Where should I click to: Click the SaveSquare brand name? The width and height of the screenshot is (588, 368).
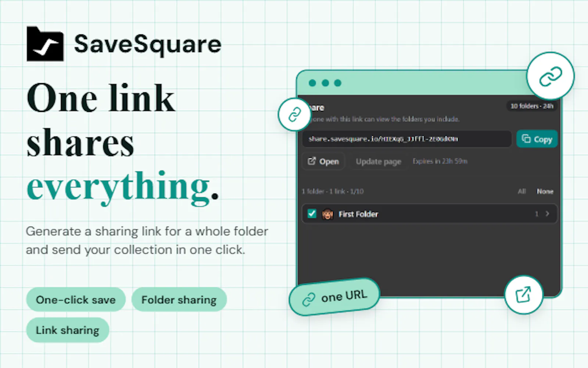(x=148, y=44)
